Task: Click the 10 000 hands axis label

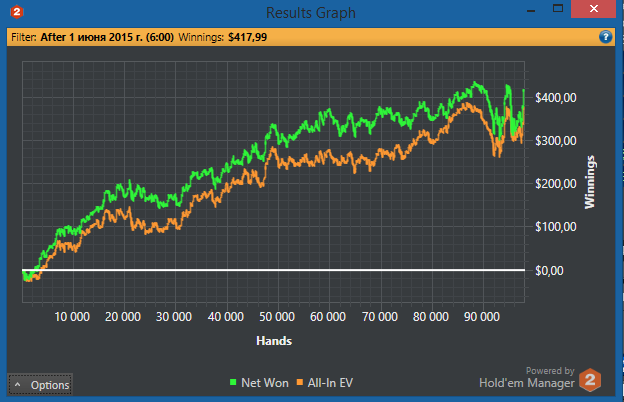Action: [x=72, y=317]
